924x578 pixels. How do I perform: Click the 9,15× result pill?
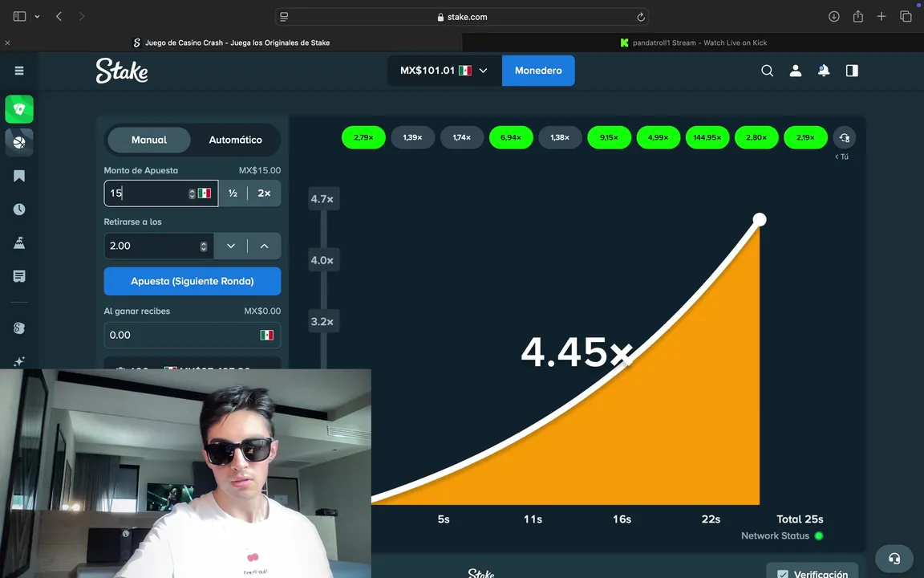(610, 137)
